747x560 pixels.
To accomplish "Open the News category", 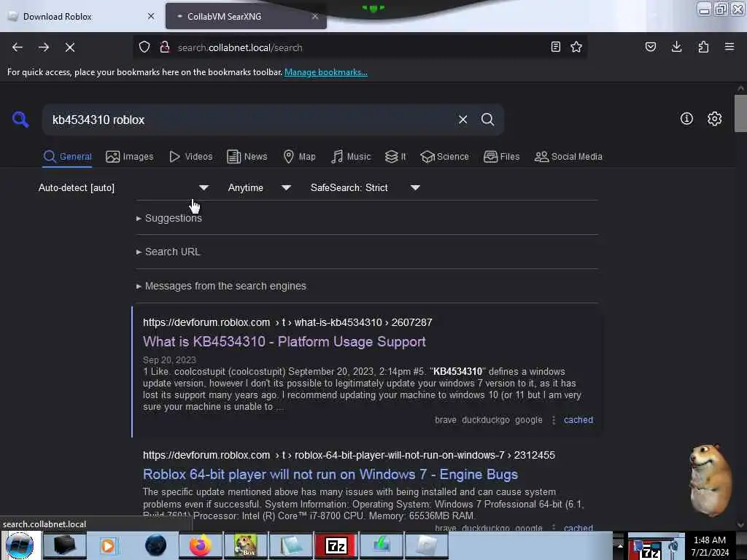I will 247,157.
